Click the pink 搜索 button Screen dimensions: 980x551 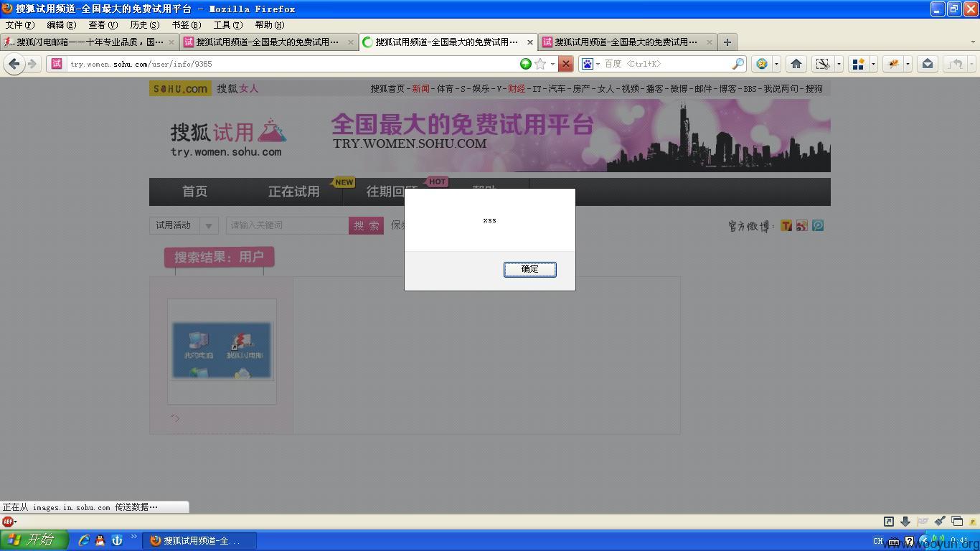click(x=366, y=225)
